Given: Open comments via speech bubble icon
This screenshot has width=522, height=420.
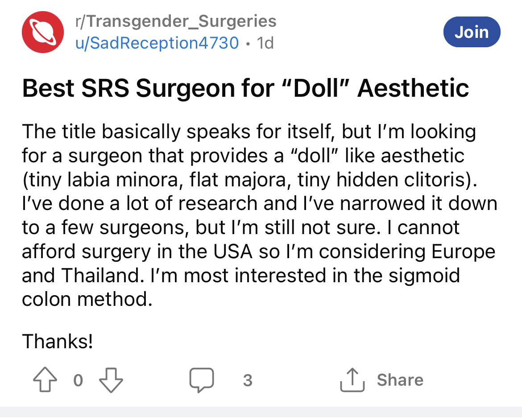Looking at the screenshot, I should (201, 380).
